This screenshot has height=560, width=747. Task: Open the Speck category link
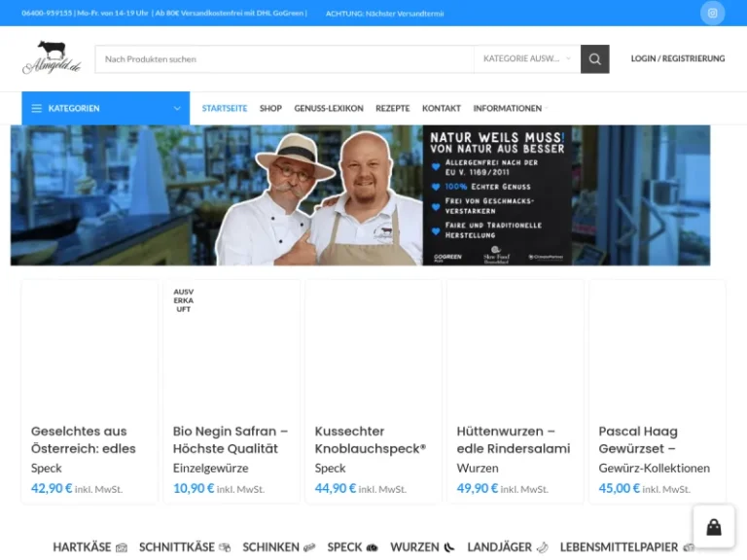click(352, 547)
